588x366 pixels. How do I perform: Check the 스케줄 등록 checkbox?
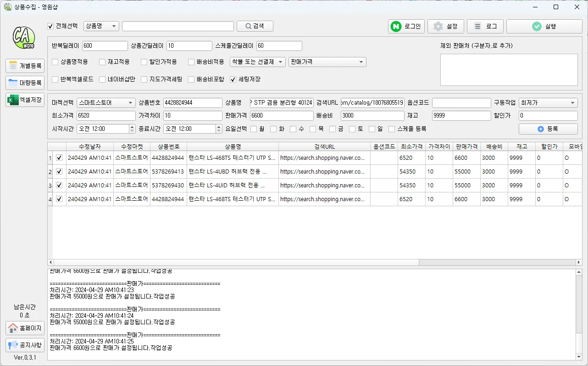pos(392,129)
